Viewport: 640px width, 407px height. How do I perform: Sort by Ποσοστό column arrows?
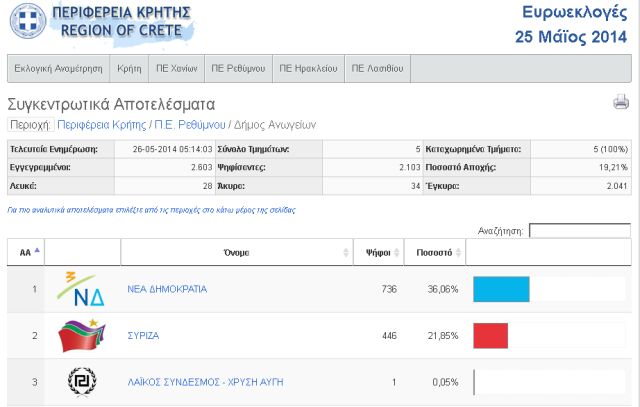(460, 253)
